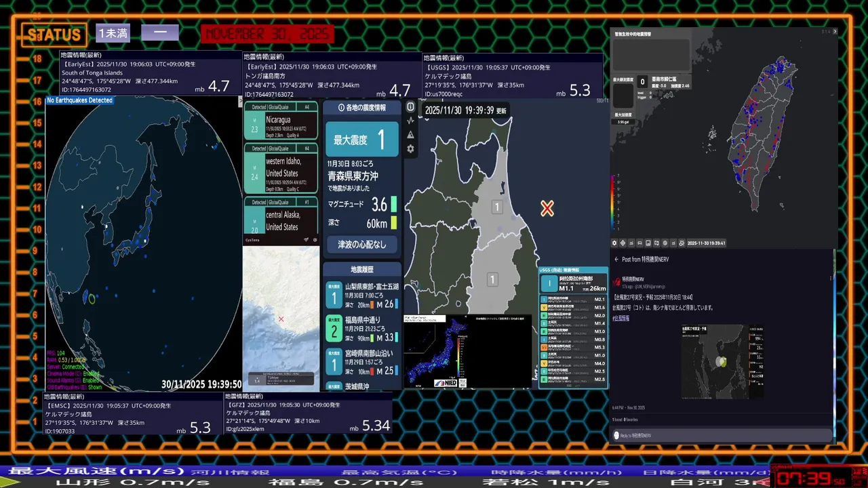Click the 2025-11-30 19:39:41 Taiwan timestamp
Image resolution: width=868 pixels, height=488 pixels.
click(x=707, y=243)
